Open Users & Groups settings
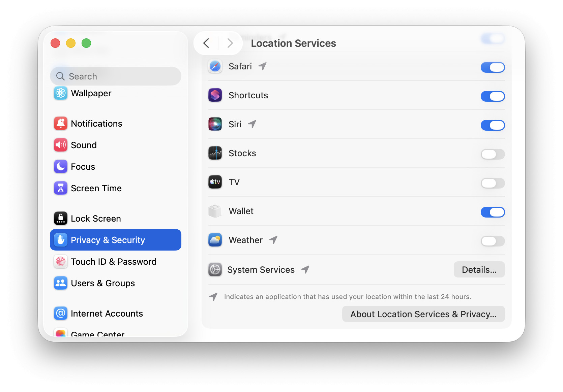The height and width of the screenshot is (392, 563). click(116, 283)
